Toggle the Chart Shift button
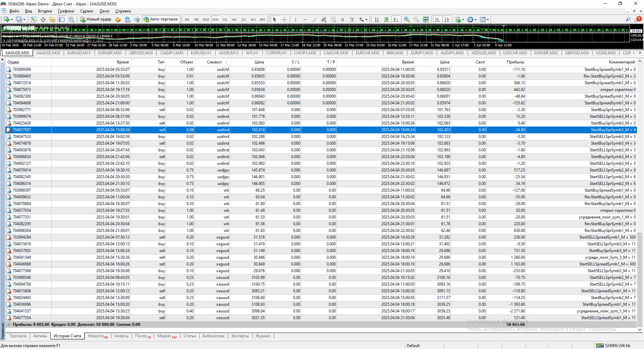This screenshot has height=349, width=644. point(447,19)
